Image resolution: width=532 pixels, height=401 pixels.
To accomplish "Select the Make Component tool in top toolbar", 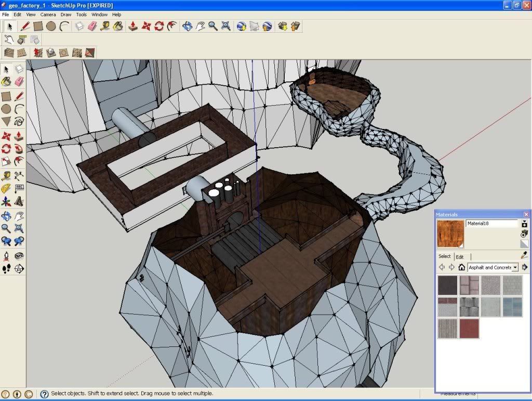I will click(x=79, y=26).
